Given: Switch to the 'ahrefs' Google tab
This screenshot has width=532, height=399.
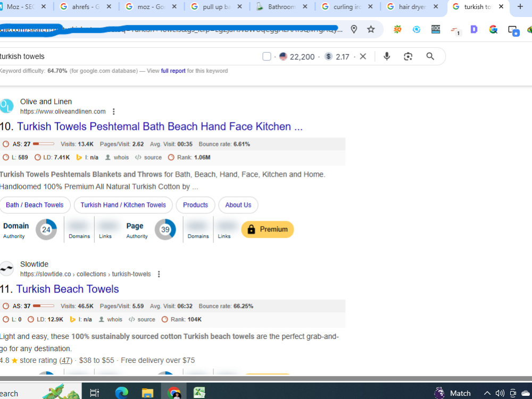Looking at the screenshot, I should pos(86,7).
